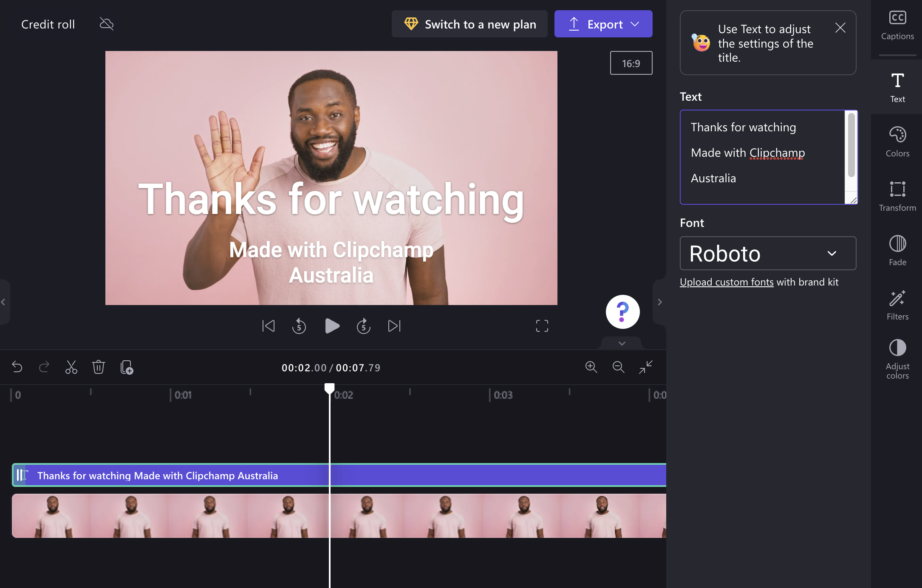The width and height of the screenshot is (922, 588).
Task: Open the Roboto font dropdown
Action: [768, 253]
